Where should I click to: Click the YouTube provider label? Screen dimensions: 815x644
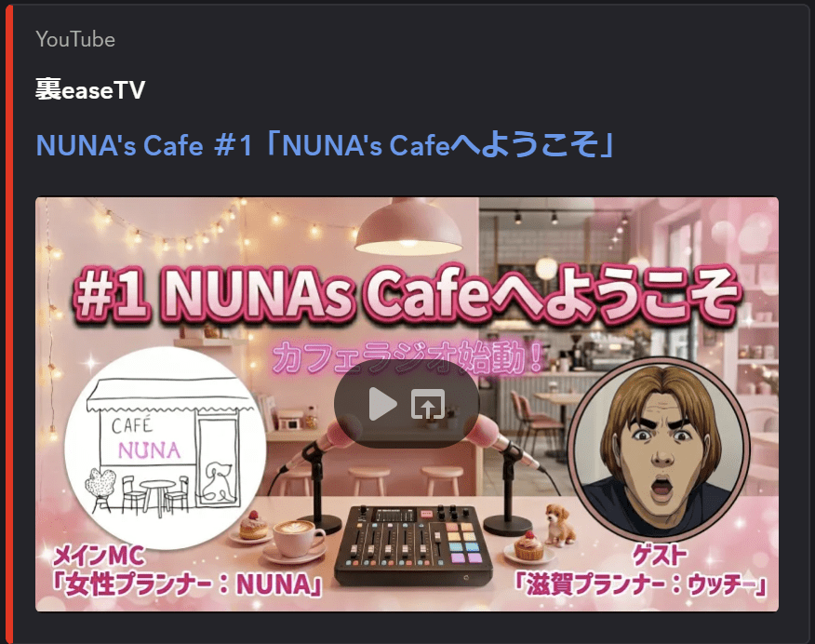[x=75, y=39]
